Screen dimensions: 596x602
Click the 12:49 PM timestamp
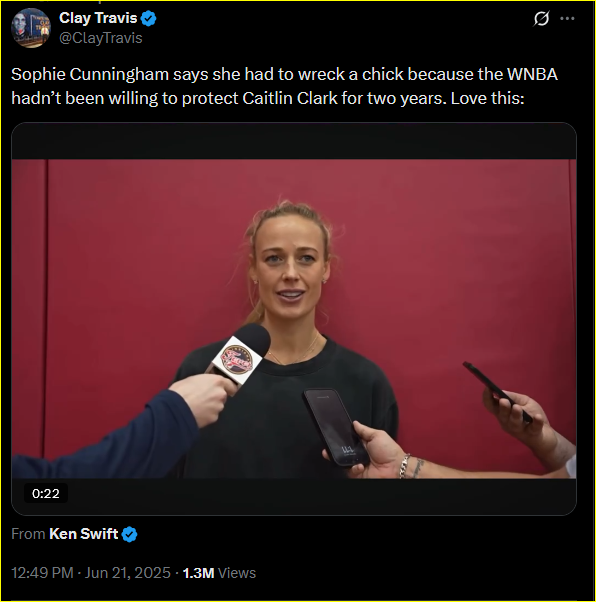(x=42, y=573)
